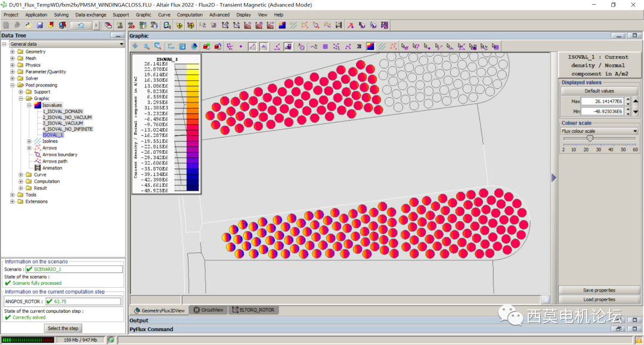644x345 pixels.
Task: Collapse the right properties panel with the arrow
Action: [554, 178]
